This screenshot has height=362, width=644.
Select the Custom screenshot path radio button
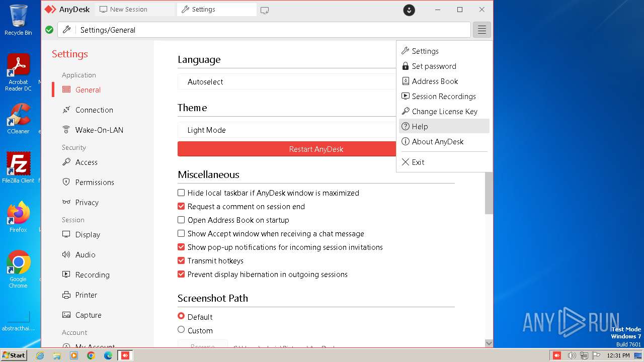181,330
